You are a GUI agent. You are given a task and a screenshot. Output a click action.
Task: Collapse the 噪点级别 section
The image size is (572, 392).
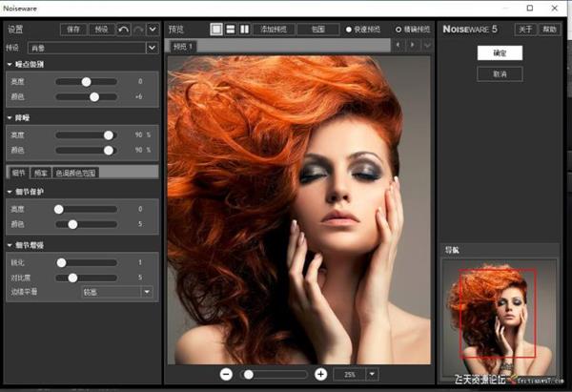tap(10, 65)
